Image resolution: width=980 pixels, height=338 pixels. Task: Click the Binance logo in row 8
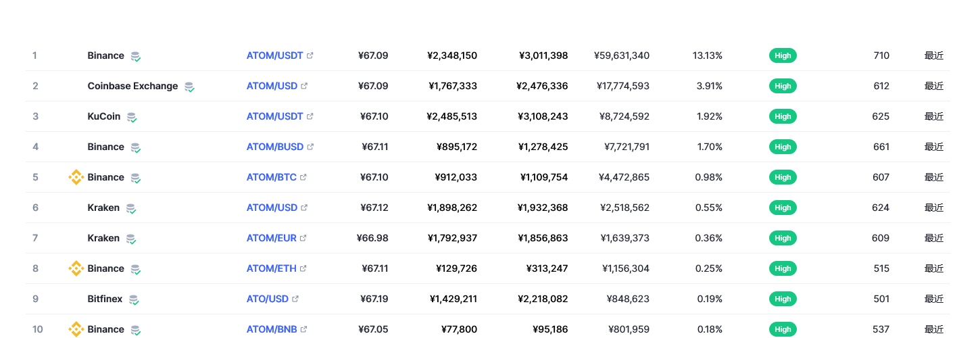[76, 268]
